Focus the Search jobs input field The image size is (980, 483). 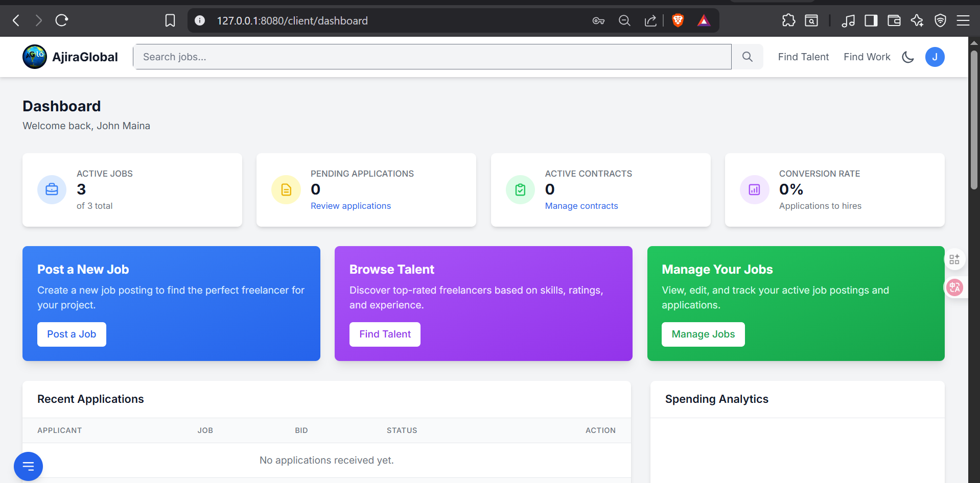point(432,57)
